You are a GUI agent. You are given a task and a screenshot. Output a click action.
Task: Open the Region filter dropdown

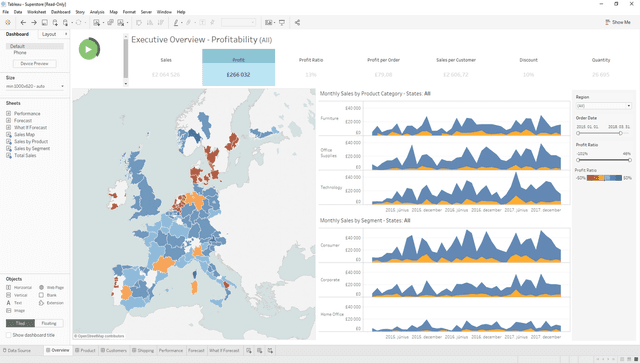(604, 106)
